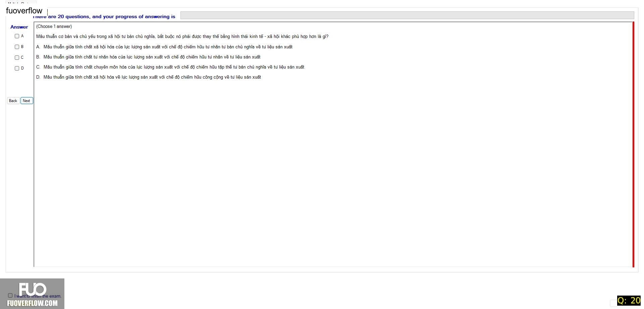Click option C text about 'chuyên môn hóa'
The height and width of the screenshot is (309, 644).
point(170,67)
